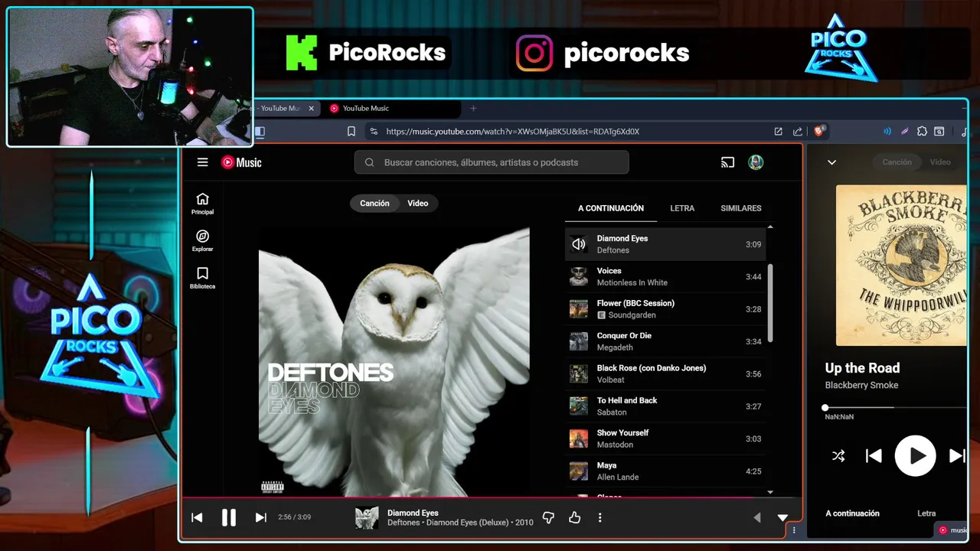Click the queue vertical scrollbar

tap(770, 304)
